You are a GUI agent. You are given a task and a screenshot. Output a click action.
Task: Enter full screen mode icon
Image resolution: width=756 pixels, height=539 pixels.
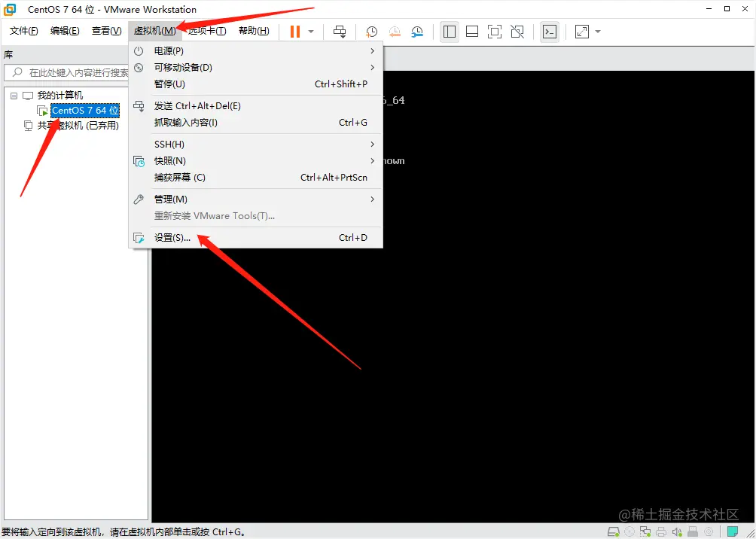(x=495, y=32)
